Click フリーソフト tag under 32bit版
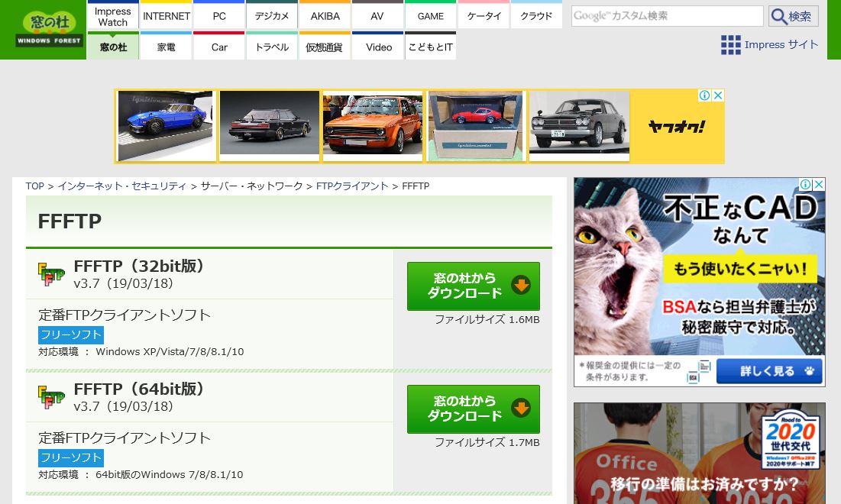 point(71,335)
